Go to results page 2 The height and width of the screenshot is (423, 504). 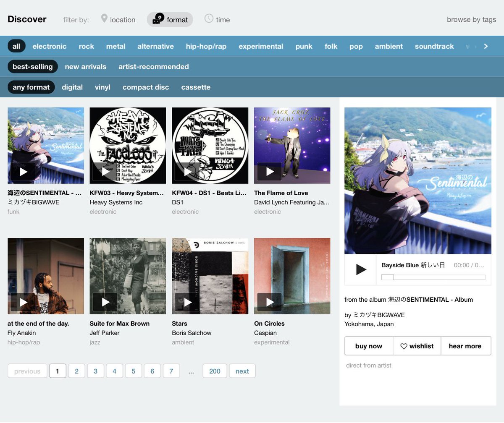point(76,371)
